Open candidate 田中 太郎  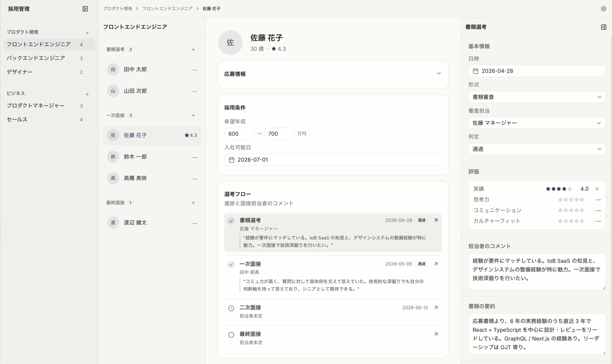152,69
